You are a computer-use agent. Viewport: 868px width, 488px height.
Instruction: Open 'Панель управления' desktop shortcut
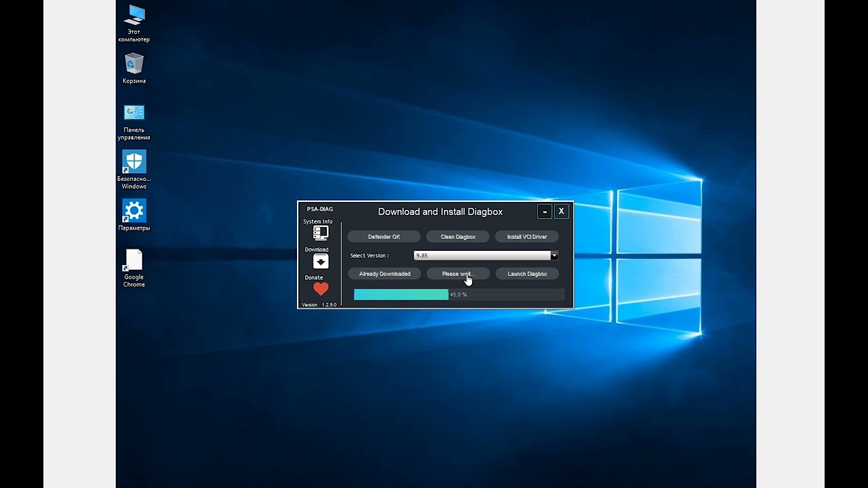(134, 122)
